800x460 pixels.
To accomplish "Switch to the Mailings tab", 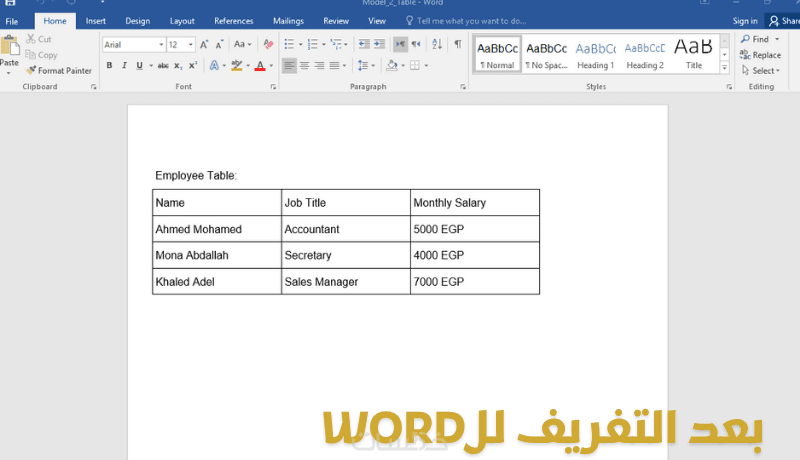I will pyautogui.click(x=288, y=21).
